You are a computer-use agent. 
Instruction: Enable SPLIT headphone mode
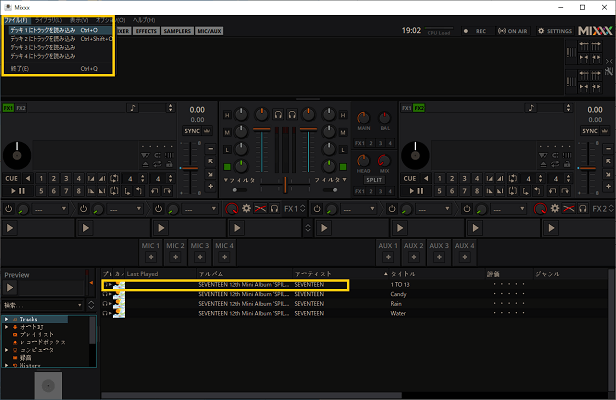[374, 180]
